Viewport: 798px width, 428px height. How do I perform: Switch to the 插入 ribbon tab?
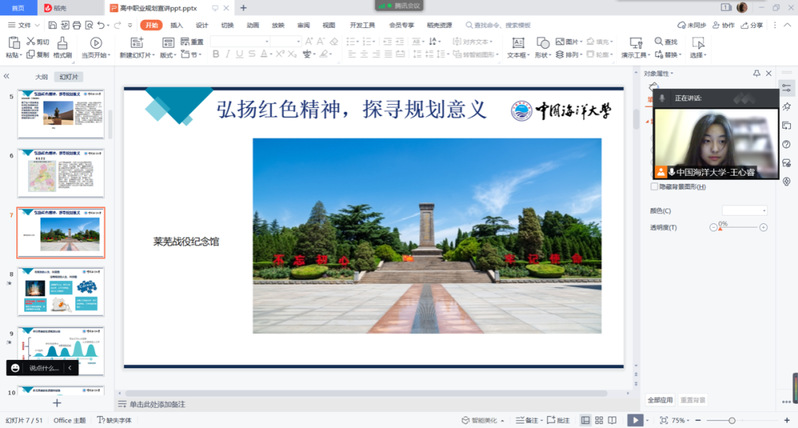click(x=176, y=25)
